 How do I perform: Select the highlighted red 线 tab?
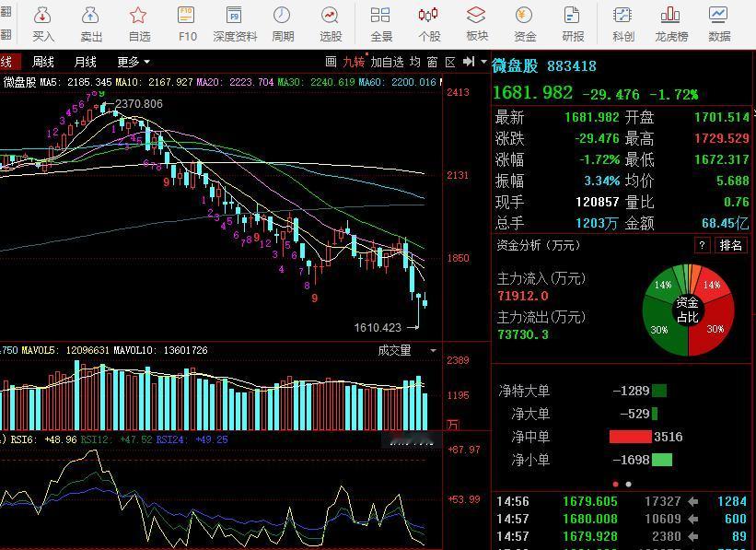[x=9, y=62]
